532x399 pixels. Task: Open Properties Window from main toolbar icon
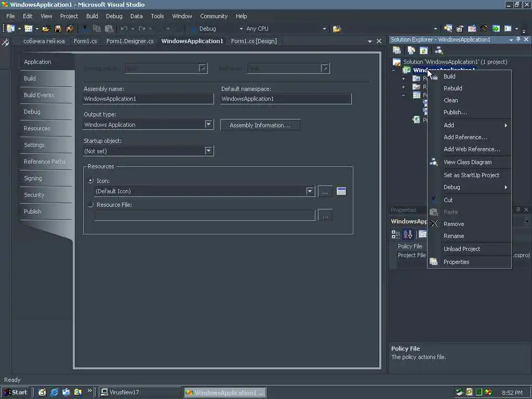[x=460, y=29]
